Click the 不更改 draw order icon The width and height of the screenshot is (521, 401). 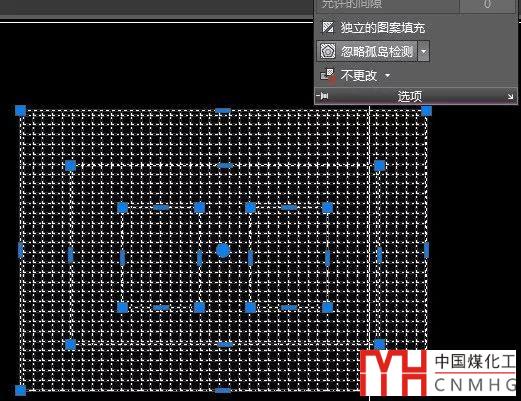[x=328, y=75]
